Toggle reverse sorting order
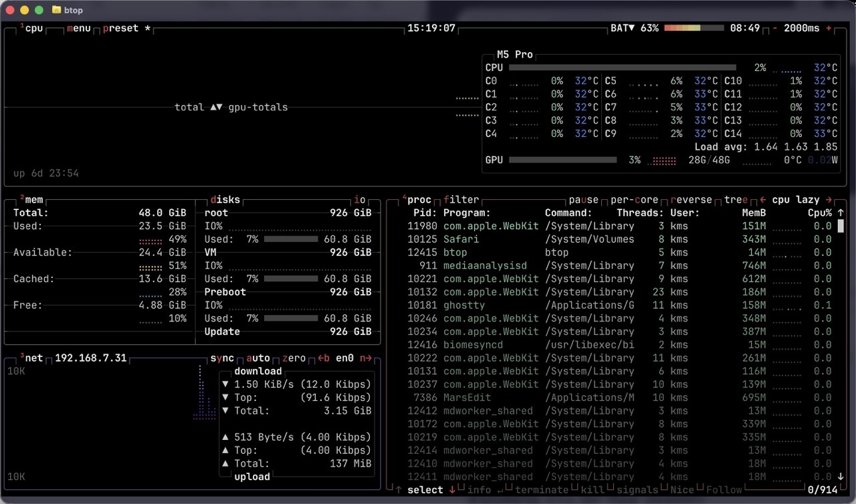 691,200
